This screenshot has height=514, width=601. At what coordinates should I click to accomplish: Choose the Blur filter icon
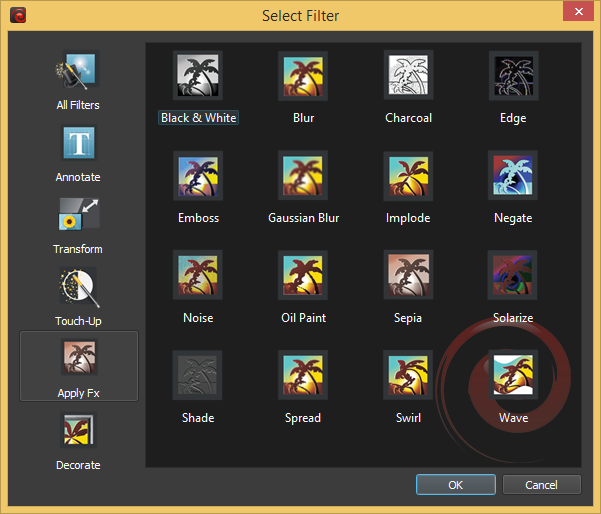click(303, 76)
